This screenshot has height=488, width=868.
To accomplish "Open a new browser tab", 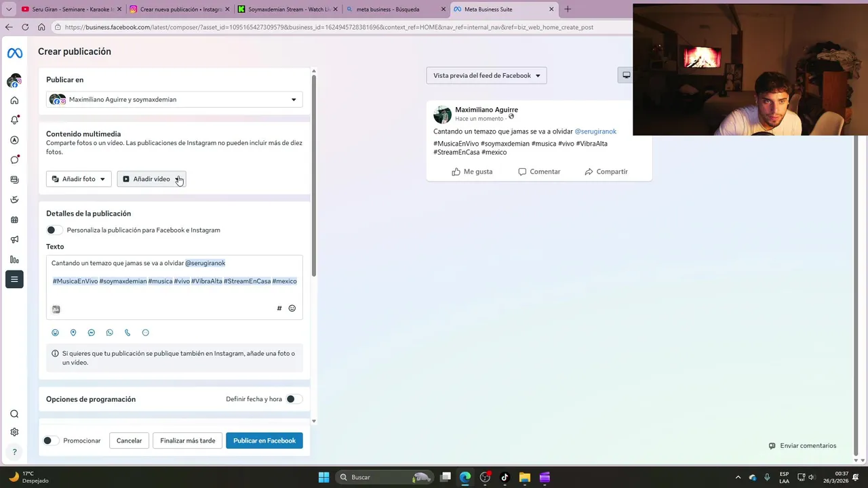I will click(x=568, y=9).
